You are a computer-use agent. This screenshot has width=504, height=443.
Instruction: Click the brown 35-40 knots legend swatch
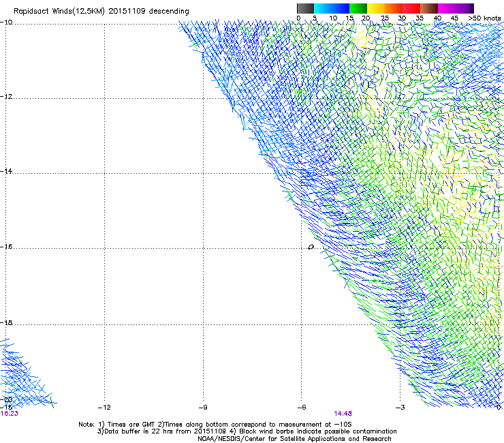[x=429, y=8]
